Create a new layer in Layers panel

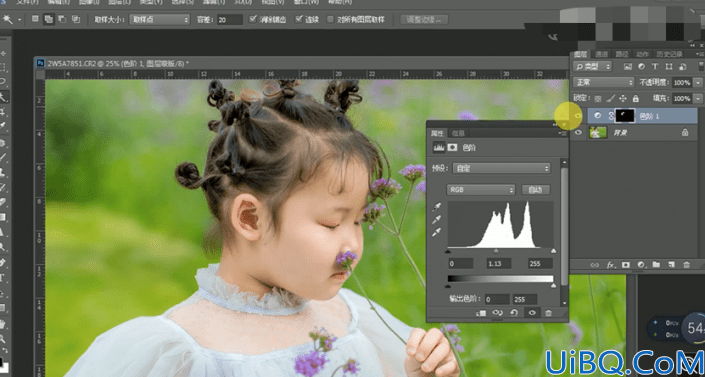coord(671,265)
